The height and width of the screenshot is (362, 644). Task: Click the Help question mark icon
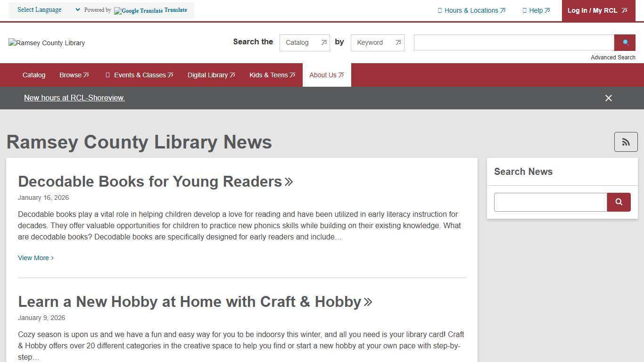click(x=524, y=10)
